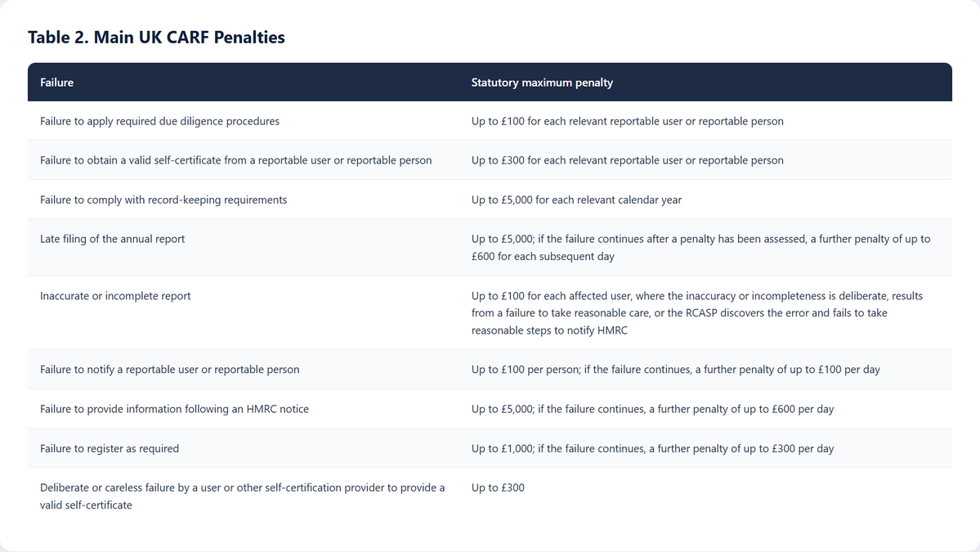The height and width of the screenshot is (552, 980).
Task: Select the Statutory maximum penalty column header
Action: click(542, 83)
